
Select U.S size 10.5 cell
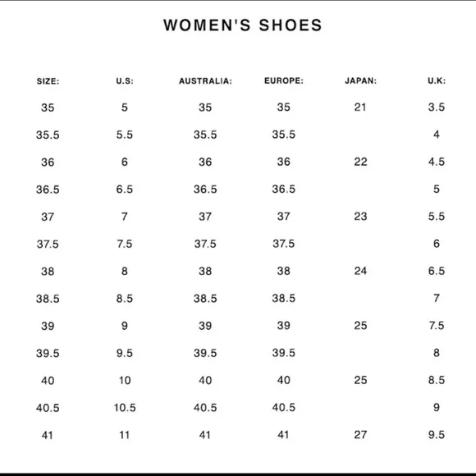[x=125, y=407]
